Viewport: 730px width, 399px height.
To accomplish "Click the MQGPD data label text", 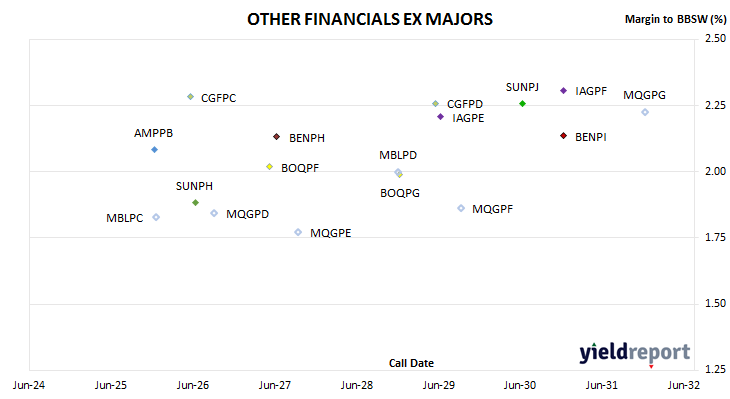I will [248, 214].
